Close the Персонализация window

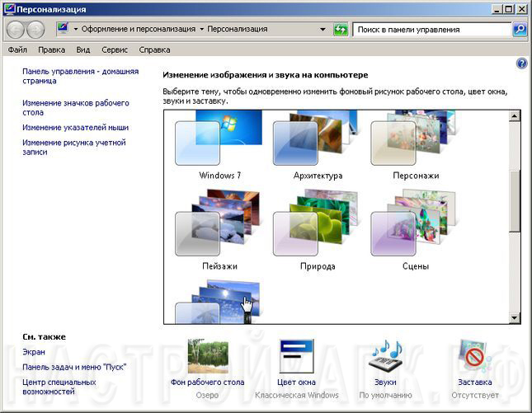click(x=521, y=9)
